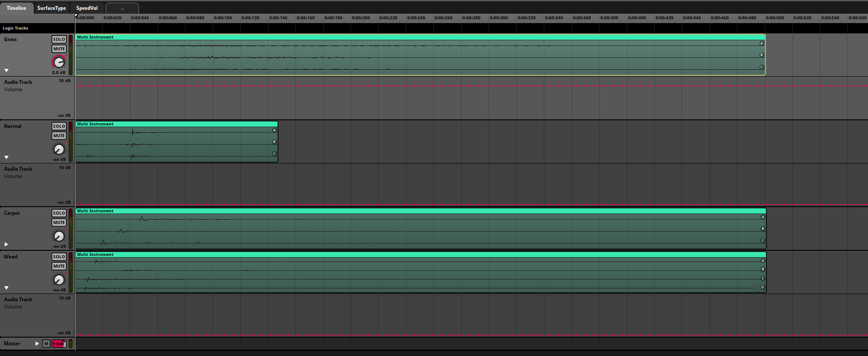
Task: Select the Normal track Multi Instrument title
Action: click(x=95, y=124)
